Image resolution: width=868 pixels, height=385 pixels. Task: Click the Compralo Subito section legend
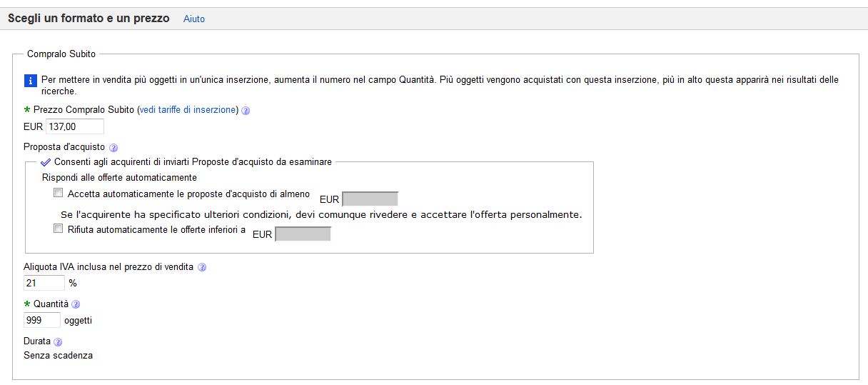pyautogui.click(x=61, y=54)
